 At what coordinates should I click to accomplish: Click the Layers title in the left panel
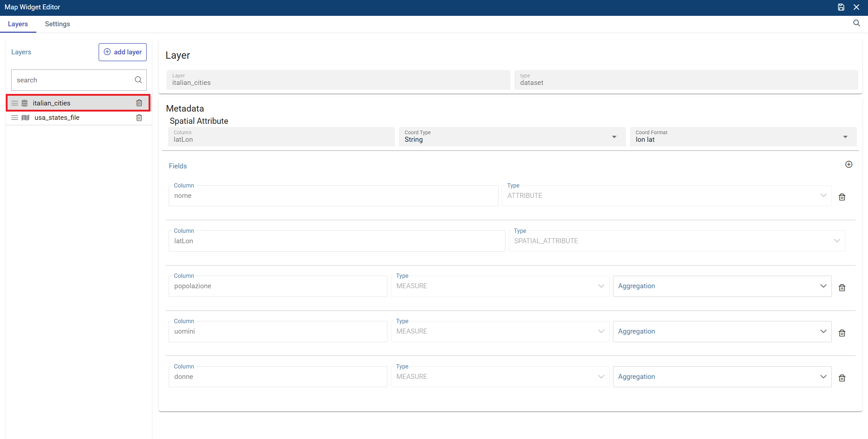21,52
